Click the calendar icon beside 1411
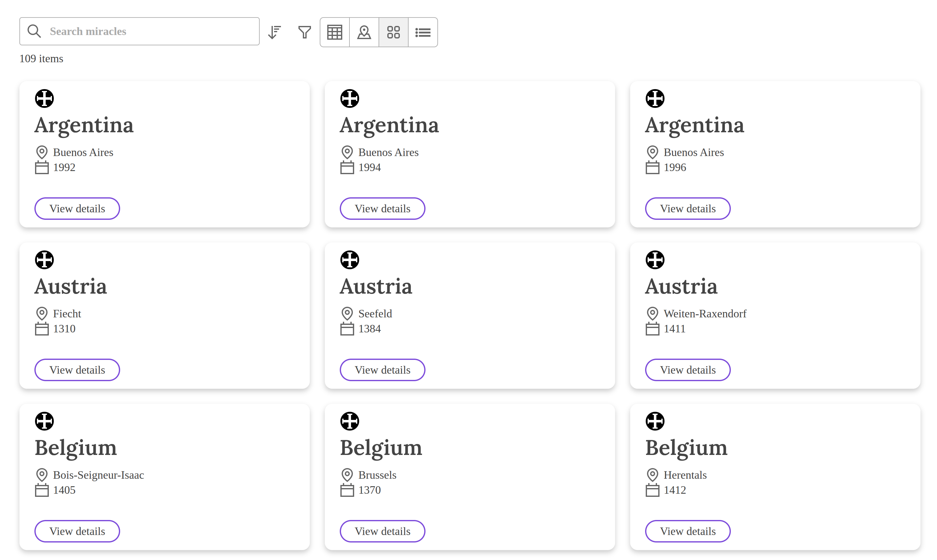This screenshot has width=937, height=560. pyautogui.click(x=652, y=329)
